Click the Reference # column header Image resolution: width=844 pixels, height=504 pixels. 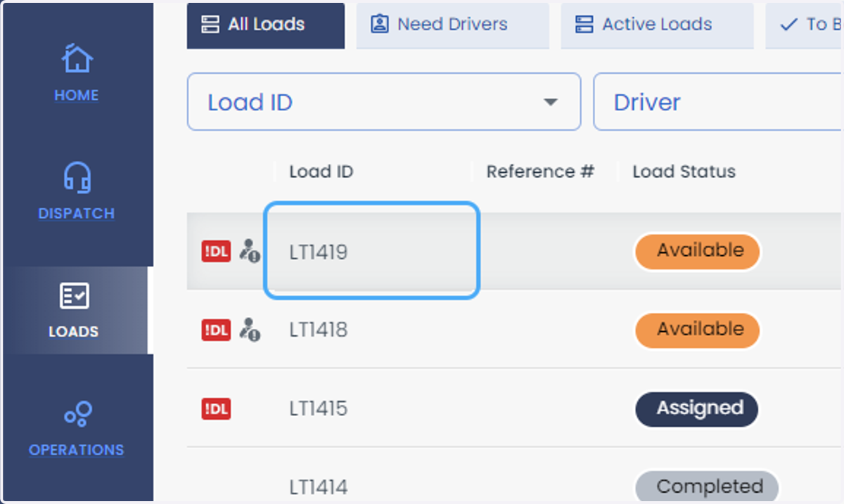pos(540,172)
